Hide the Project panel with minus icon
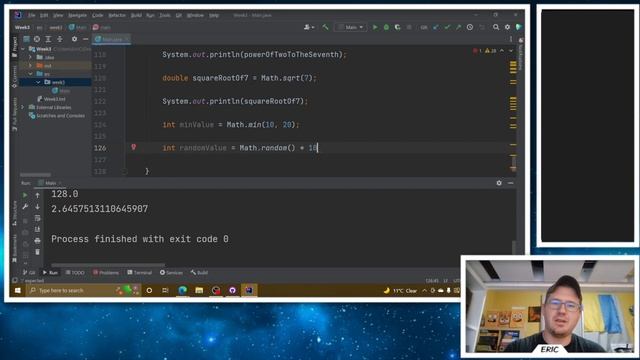 coord(85,39)
